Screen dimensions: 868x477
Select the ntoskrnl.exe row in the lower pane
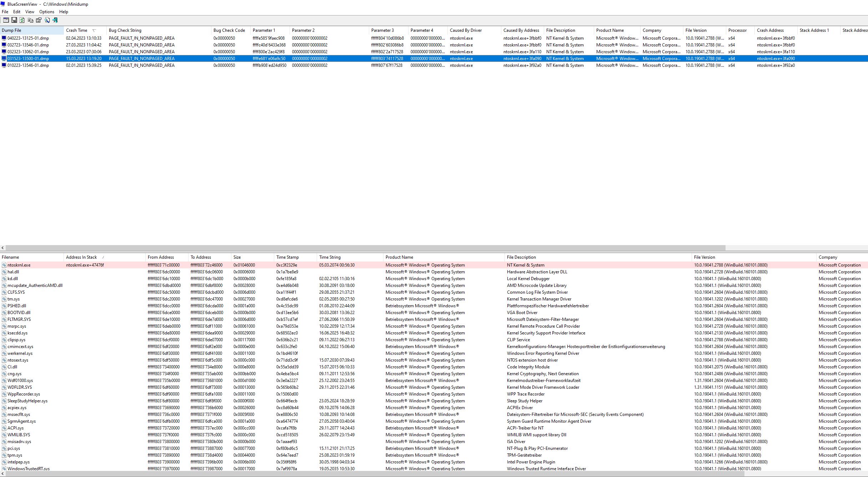(x=19, y=265)
